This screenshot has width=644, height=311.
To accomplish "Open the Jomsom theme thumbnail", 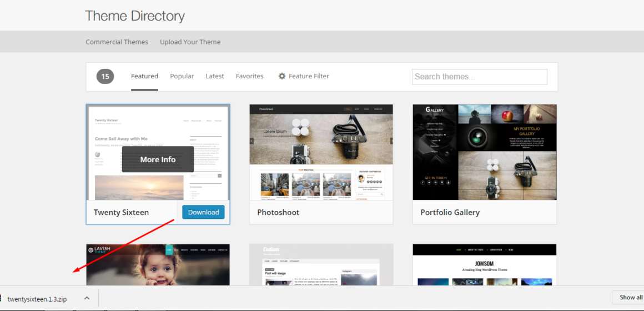I will pos(485,265).
